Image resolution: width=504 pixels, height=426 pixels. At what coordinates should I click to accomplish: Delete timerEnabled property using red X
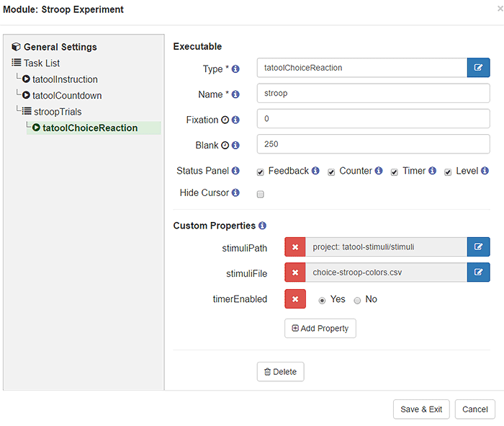coord(295,299)
